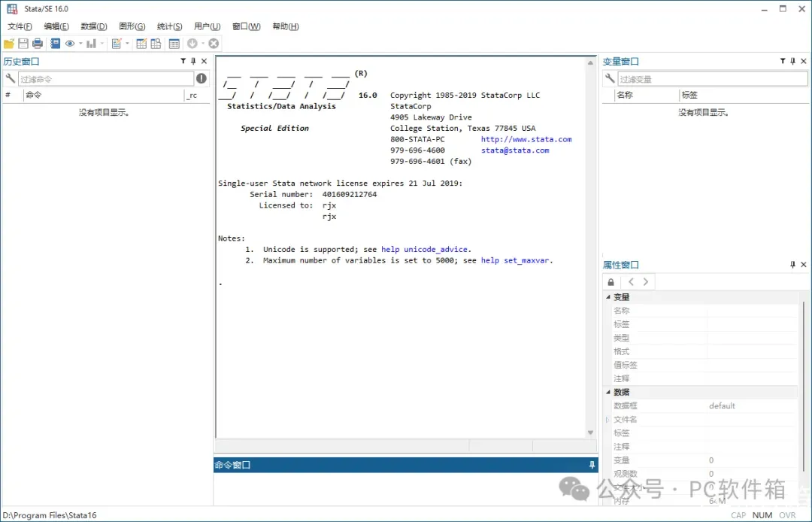Collapse the 变量 section in properties
Screen dimensions: 812x522
pyautogui.click(x=608, y=297)
